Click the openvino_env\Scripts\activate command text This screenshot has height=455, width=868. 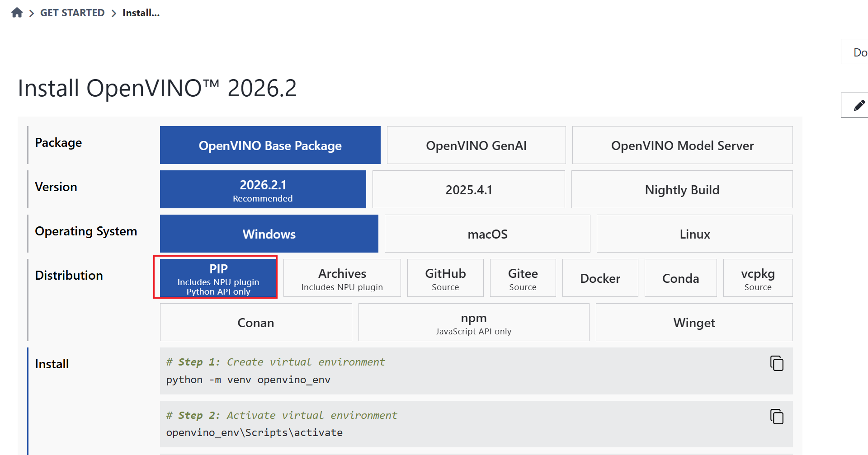point(254,432)
